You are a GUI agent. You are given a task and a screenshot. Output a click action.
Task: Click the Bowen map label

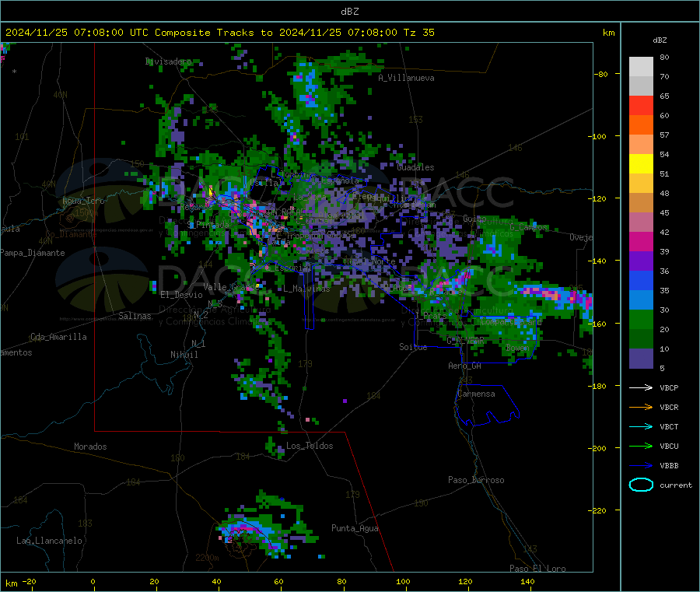pos(517,348)
